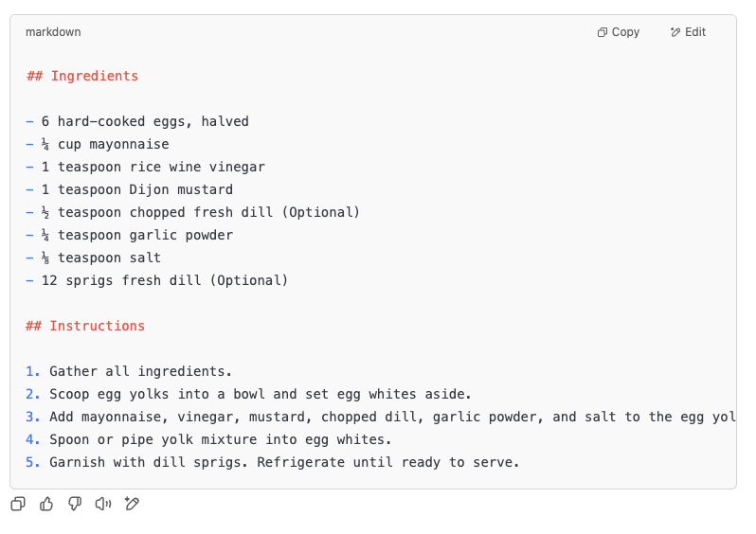Give the response a thumbs up
The width and height of the screenshot is (756, 534).
coord(46,504)
